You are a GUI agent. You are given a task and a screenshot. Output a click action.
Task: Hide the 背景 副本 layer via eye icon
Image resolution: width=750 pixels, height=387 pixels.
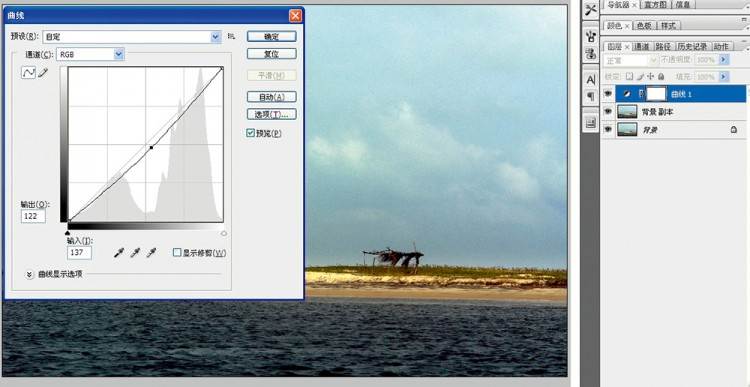coord(607,111)
